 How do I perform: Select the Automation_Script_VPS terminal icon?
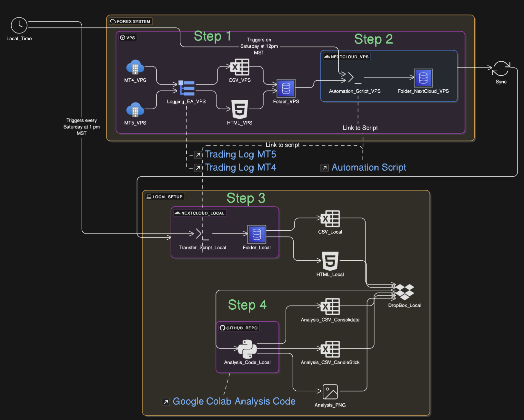(355, 78)
